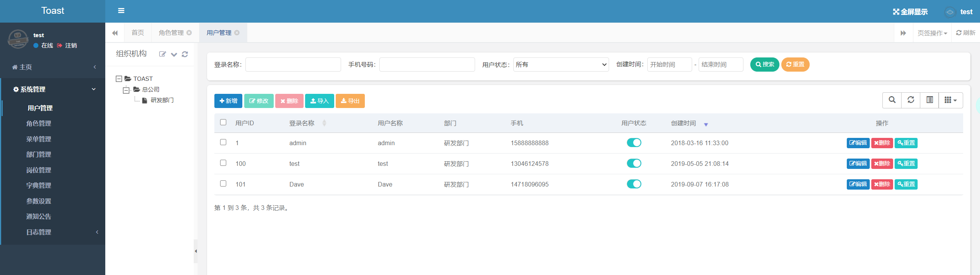Switch to the 首页 tab

tap(138, 33)
